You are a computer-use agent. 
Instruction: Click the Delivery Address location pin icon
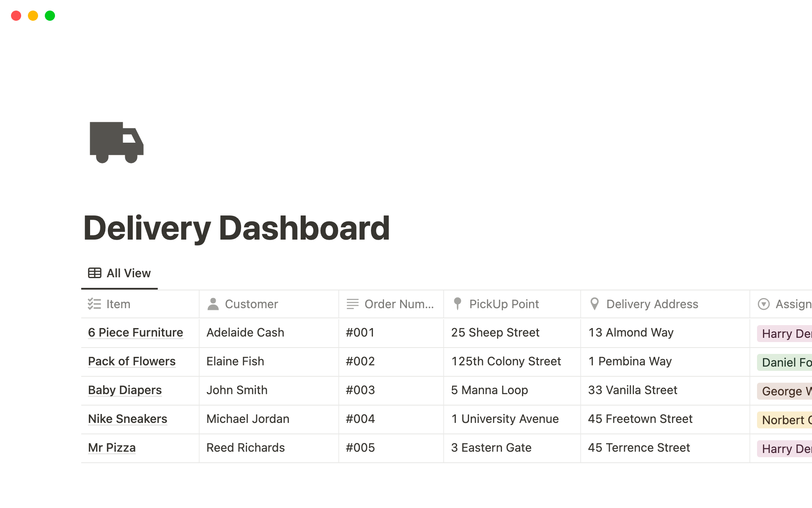pyautogui.click(x=595, y=304)
